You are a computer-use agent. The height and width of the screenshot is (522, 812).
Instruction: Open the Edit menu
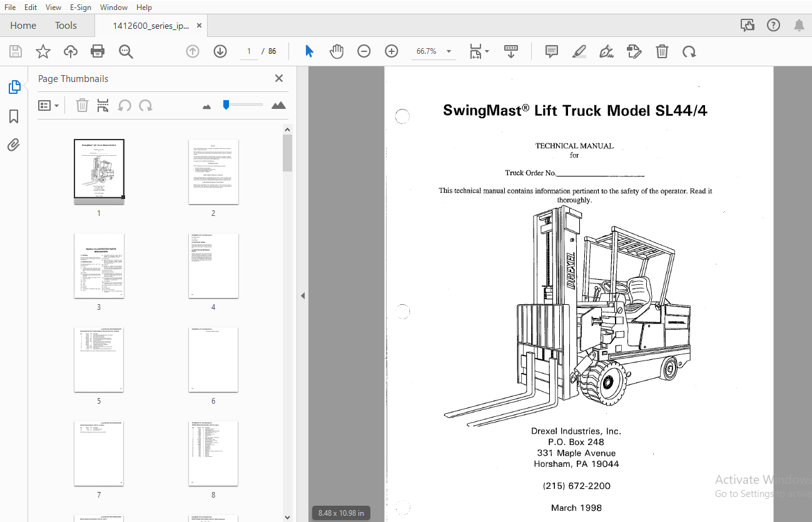[x=31, y=7]
